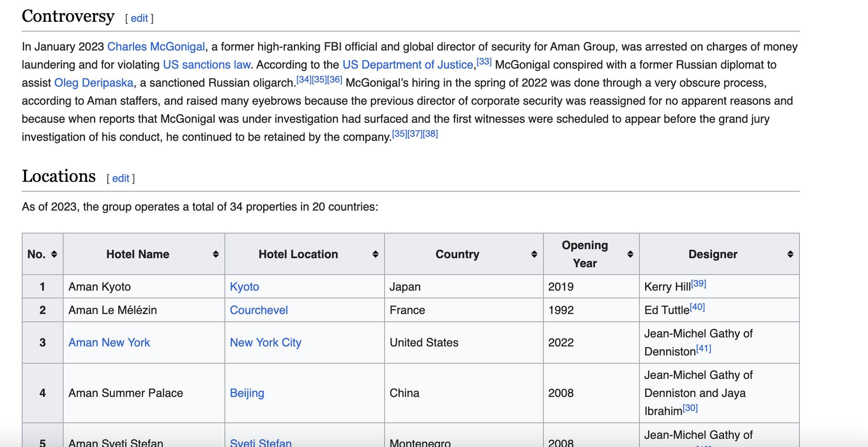Sort table by Country column arrows
This screenshot has height=447, width=868.
click(x=534, y=254)
